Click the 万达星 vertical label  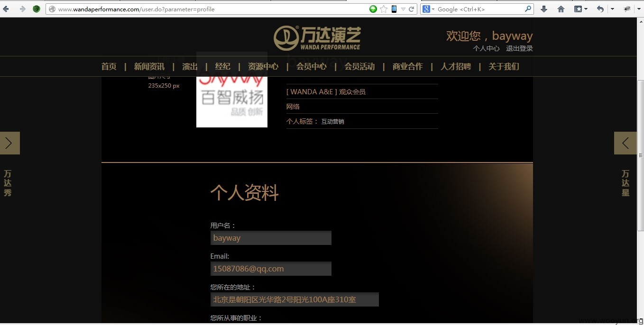coord(626,183)
